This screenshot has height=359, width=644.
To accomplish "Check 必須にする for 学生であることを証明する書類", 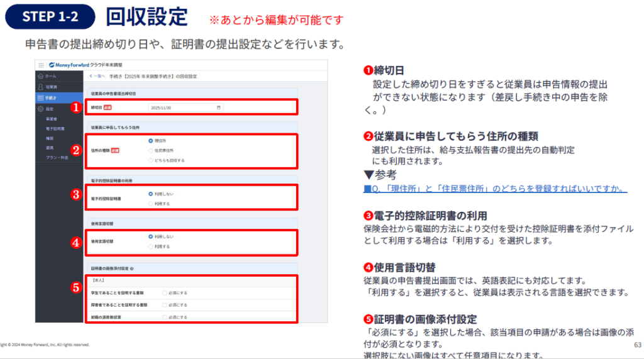I will pos(165,293).
